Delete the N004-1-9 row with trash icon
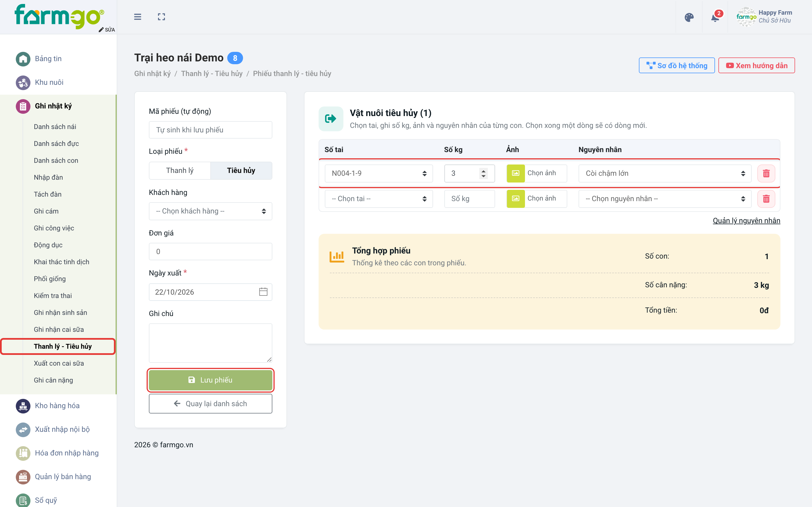Viewport: 812px width, 507px height. click(766, 173)
